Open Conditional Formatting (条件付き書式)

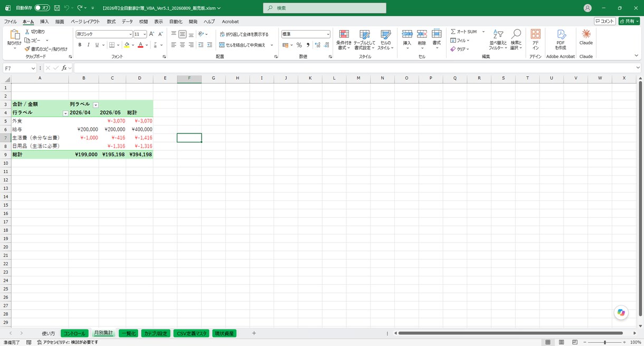click(344, 40)
